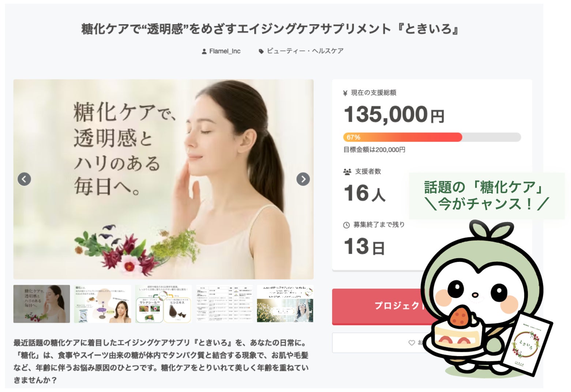571x392 pixels.
Task: Click the user icon beside Flamel_Inc
Action: pyautogui.click(x=204, y=52)
